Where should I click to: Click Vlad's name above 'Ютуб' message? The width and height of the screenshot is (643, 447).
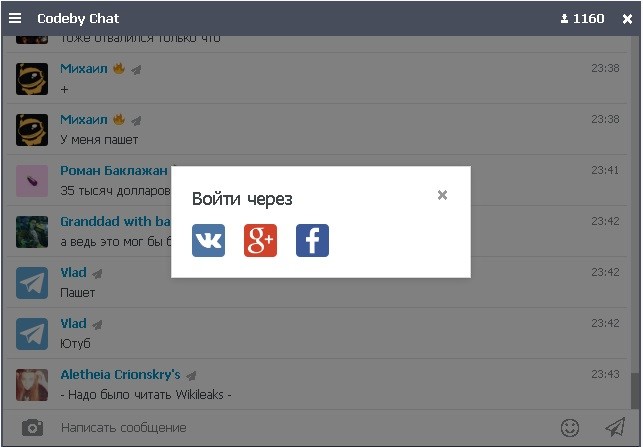click(x=73, y=324)
